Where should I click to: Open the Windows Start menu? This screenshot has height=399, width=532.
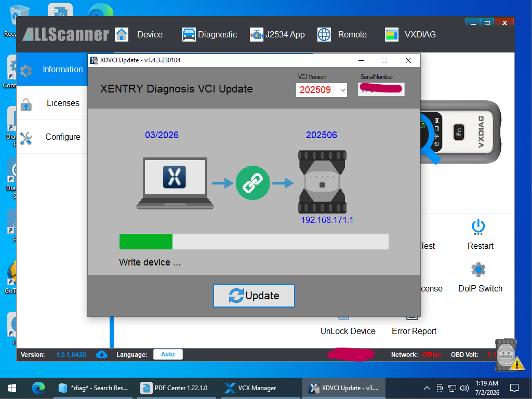click(12, 388)
